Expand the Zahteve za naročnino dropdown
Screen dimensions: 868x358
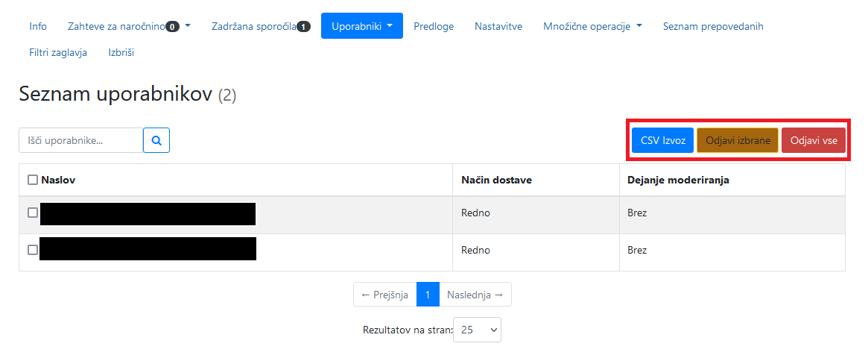129,26
